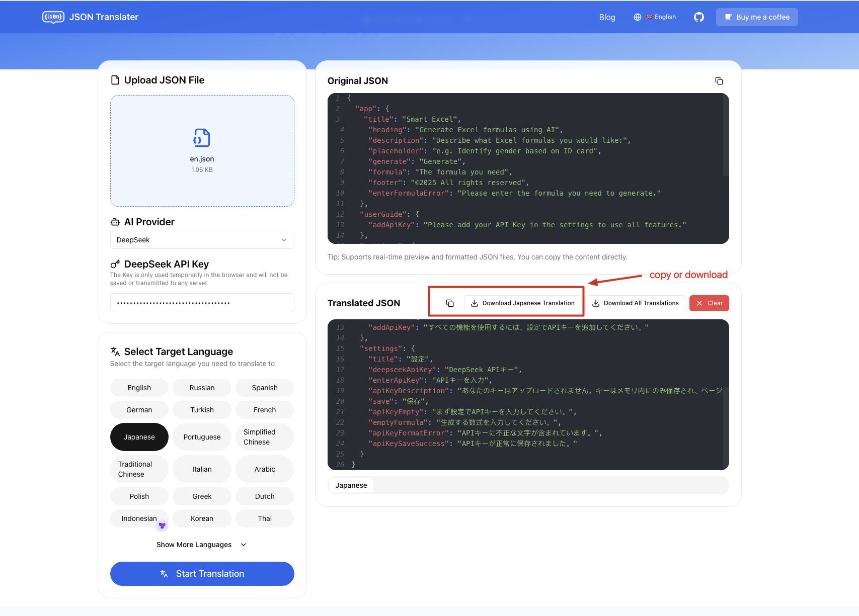This screenshot has height=616, width=859.
Task: Clear the translated results
Action: point(709,303)
